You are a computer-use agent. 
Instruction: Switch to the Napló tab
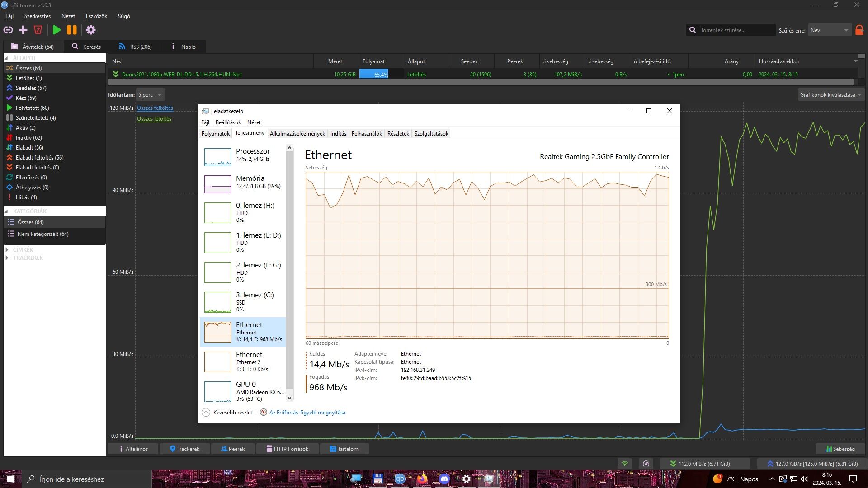coord(184,47)
